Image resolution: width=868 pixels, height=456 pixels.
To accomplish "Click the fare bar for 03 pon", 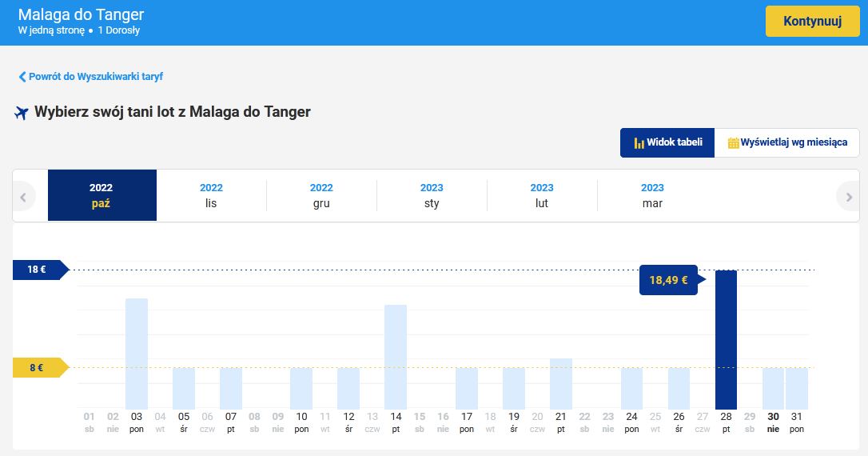I will [137, 354].
